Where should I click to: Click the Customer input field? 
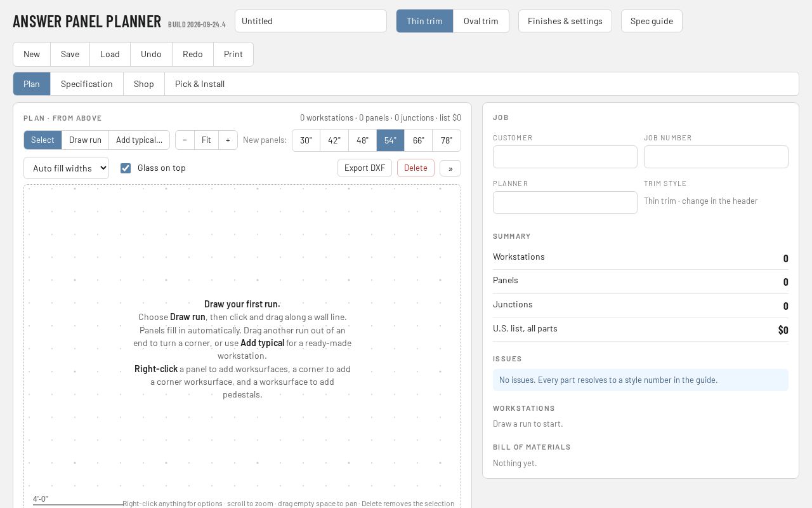click(x=565, y=157)
